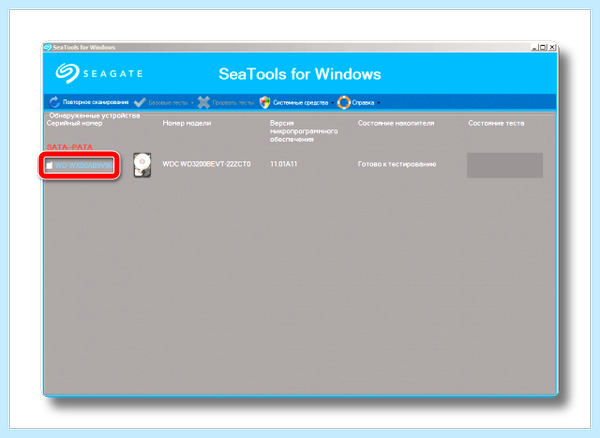Click the WD-WX80AB9V96 serial number link
The width and height of the screenshot is (600, 438).
pos(84,165)
